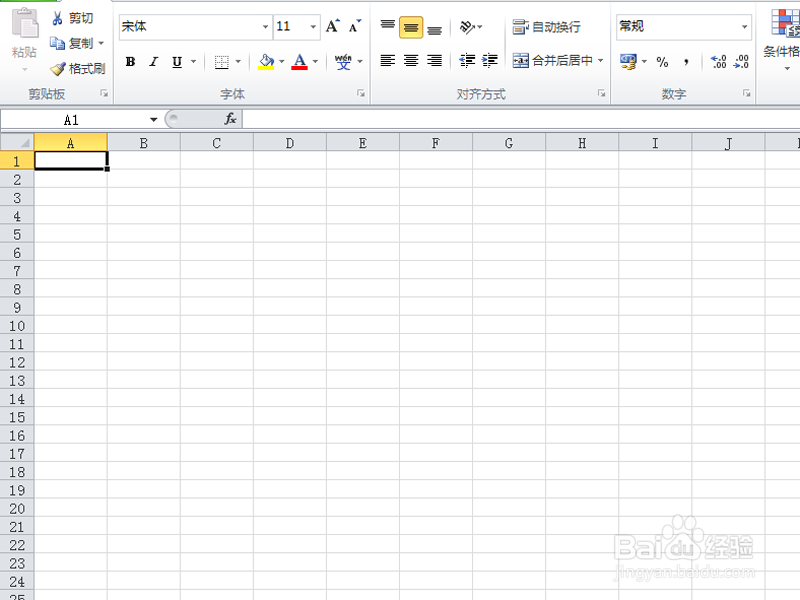Open fill color dropdown arrow
Image resolution: width=800 pixels, height=600 pixels.
[x=282, y=62]
